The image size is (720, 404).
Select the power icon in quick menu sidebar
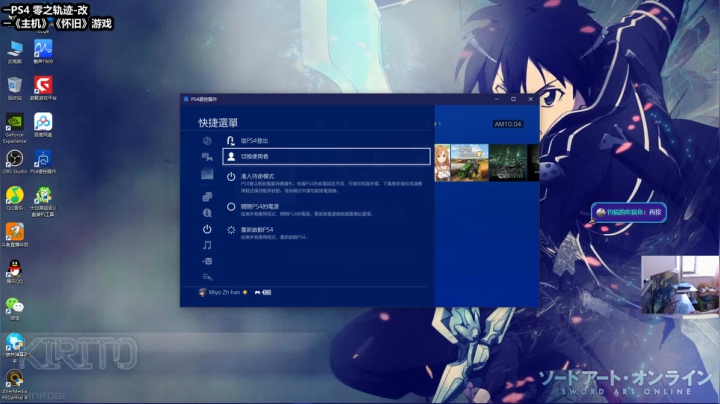207,229
